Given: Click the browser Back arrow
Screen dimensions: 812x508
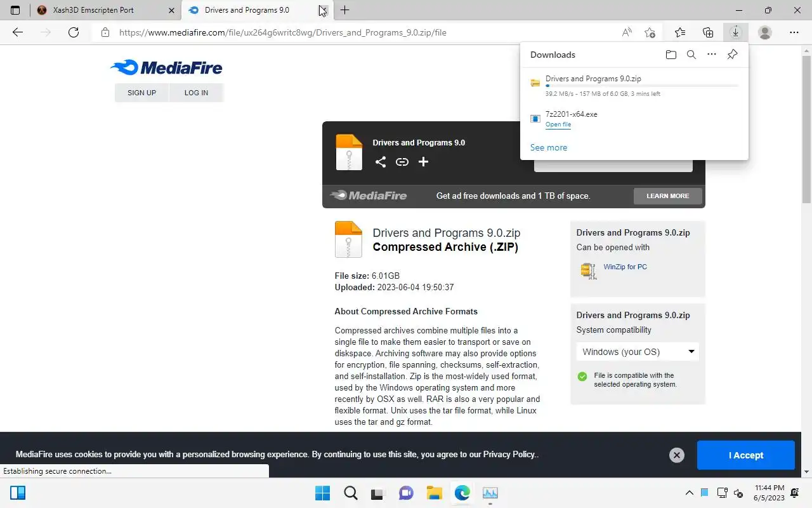Looking at the screenshot, I should (x=18, y=32).
